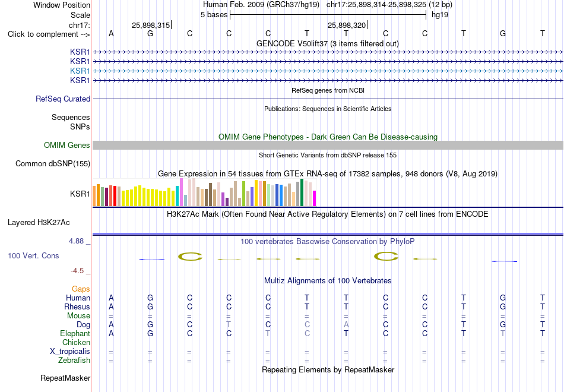Click the red bar in GTEx chart

point(115,196)
